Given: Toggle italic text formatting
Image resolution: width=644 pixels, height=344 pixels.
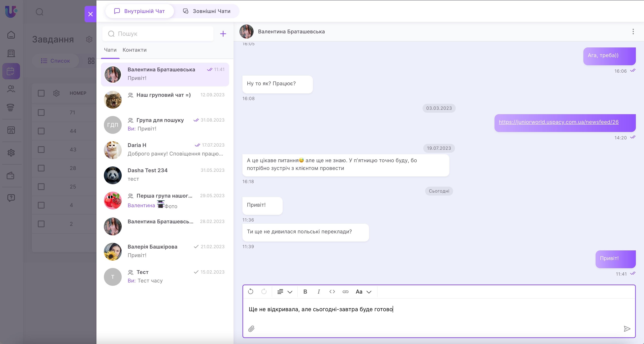Looking at the screenshot, I should [x=318, y=292].
